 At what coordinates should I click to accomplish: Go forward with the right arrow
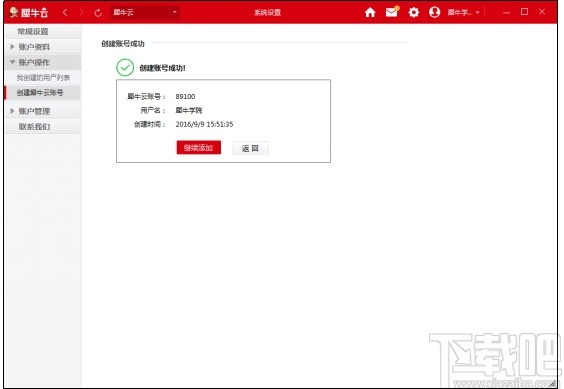[x=82, y=13]
